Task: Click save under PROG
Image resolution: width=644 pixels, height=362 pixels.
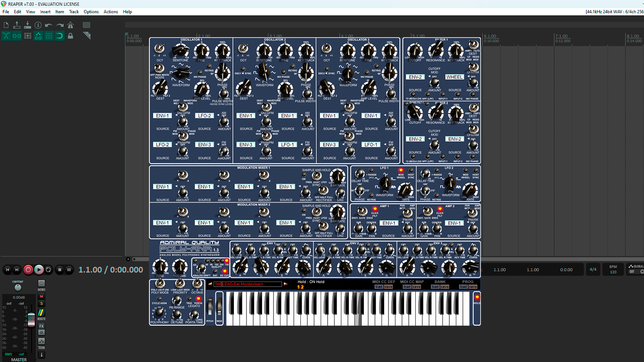Action: click(x=473, y=287)
